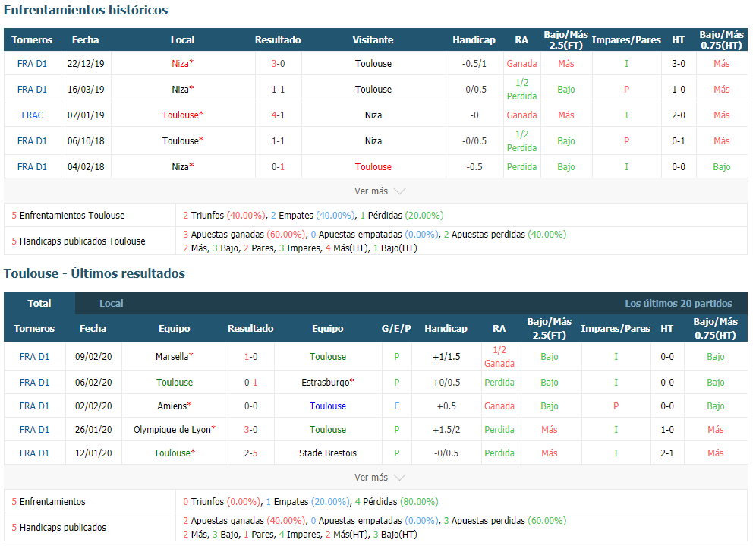
Task: Click Impares/Pares header in last results table
Action: pyautogui.click(x=616, y=329)
